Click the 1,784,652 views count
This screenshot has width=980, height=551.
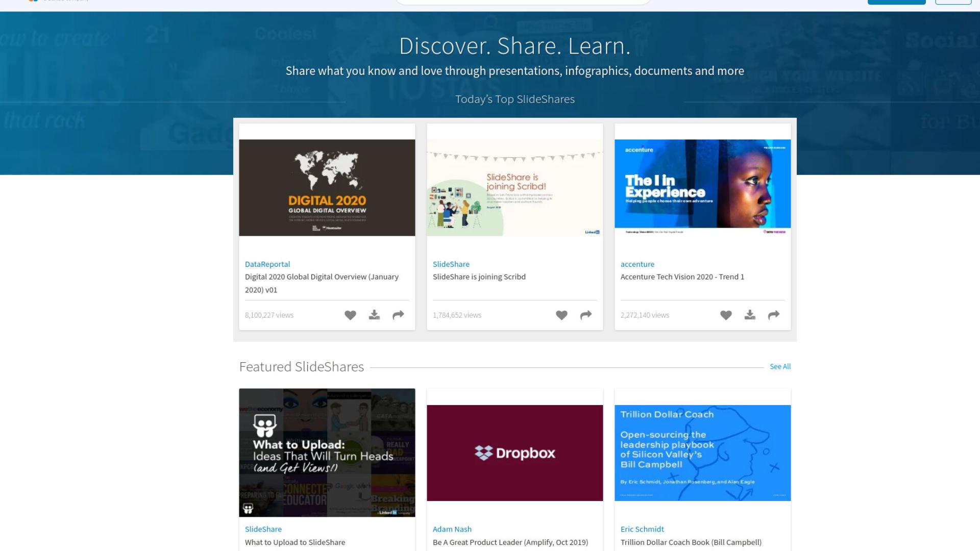coord(457,315)
